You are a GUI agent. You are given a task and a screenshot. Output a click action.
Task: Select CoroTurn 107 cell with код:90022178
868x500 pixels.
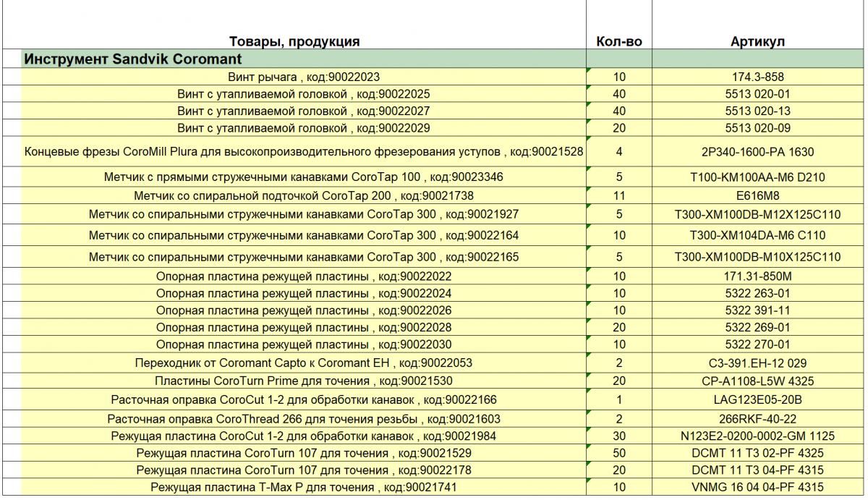[x=303, y=470]
